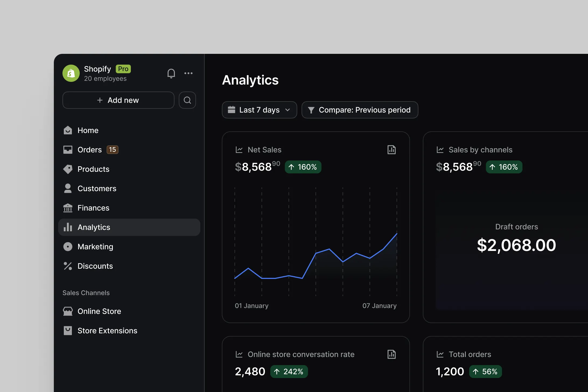Expand the Last 7 days dropdown
Screen dimensions: 588x392
click(259, 110)
